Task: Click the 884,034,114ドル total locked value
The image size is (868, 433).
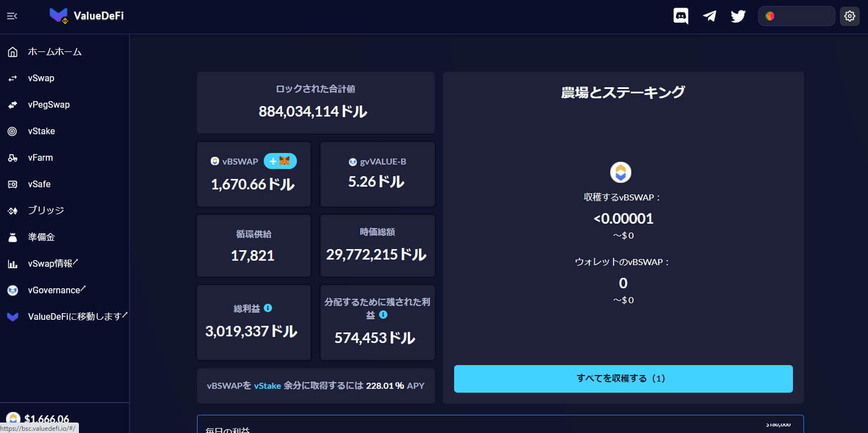Action: 313,112
